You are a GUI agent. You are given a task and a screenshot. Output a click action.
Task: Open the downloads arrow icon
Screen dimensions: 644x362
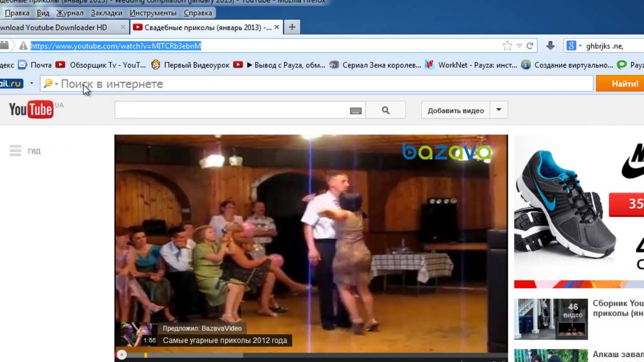tap(550, 46)
